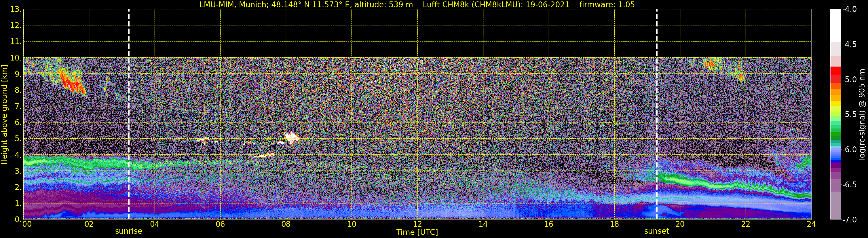Click the '24' tick on the time axis

click(x=811, y=224)
